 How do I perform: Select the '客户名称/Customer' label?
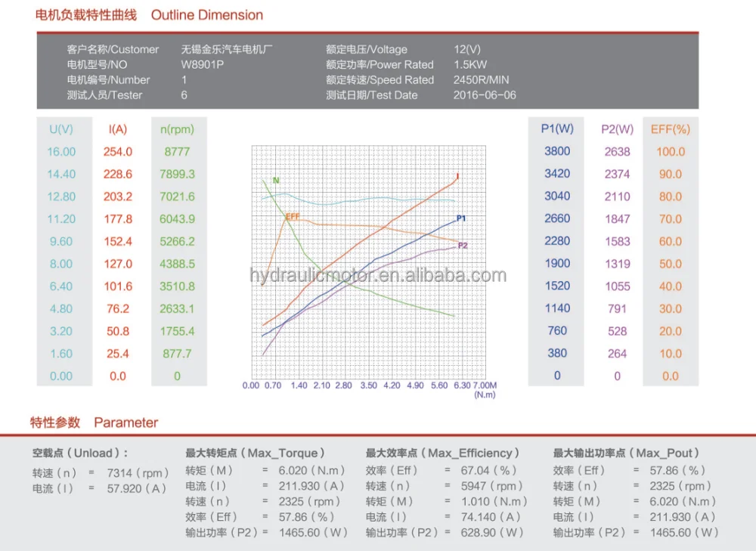tap(113, 49)
